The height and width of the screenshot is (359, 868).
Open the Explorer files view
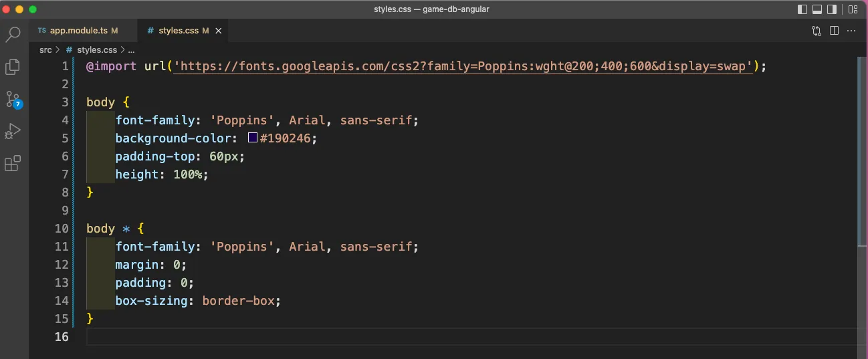pos(13,67)
